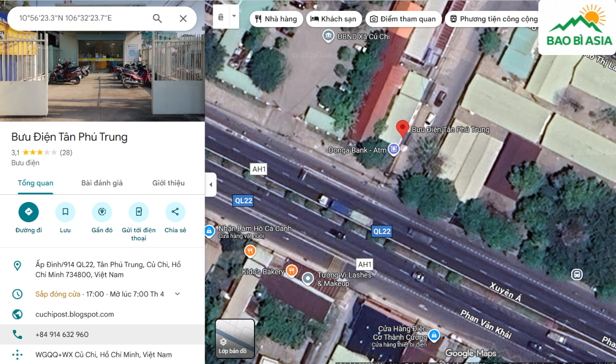Click the Chia sẻ share icon
The image size is (616, 364).
tap(175, 212)
